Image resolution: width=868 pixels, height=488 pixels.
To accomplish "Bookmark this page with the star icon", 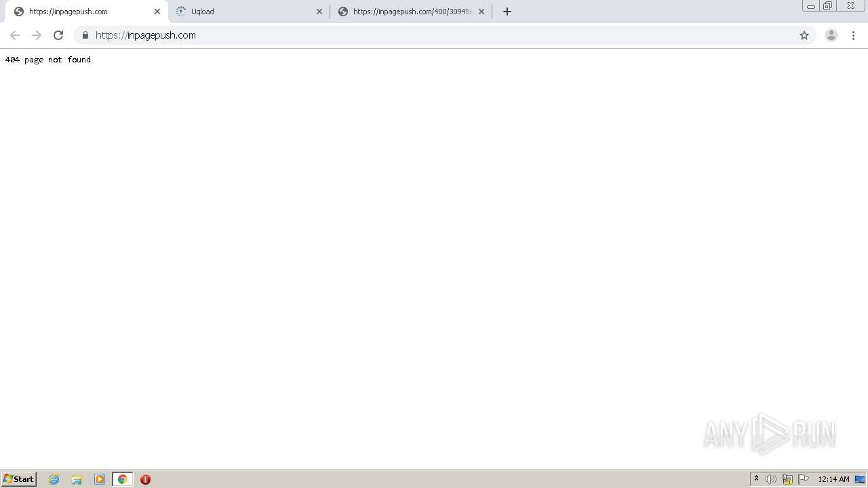I will pos(804,35).
